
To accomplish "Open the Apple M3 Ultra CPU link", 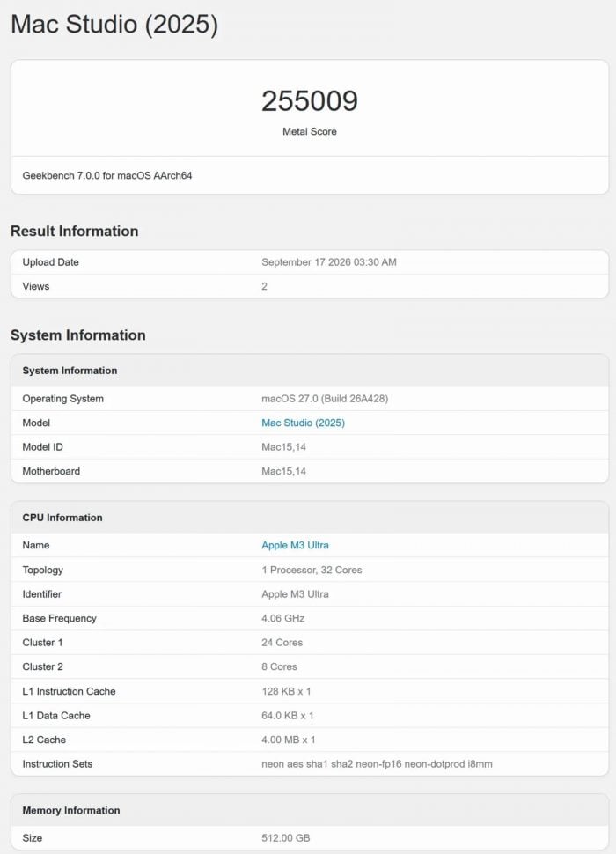I will point(295,545).
